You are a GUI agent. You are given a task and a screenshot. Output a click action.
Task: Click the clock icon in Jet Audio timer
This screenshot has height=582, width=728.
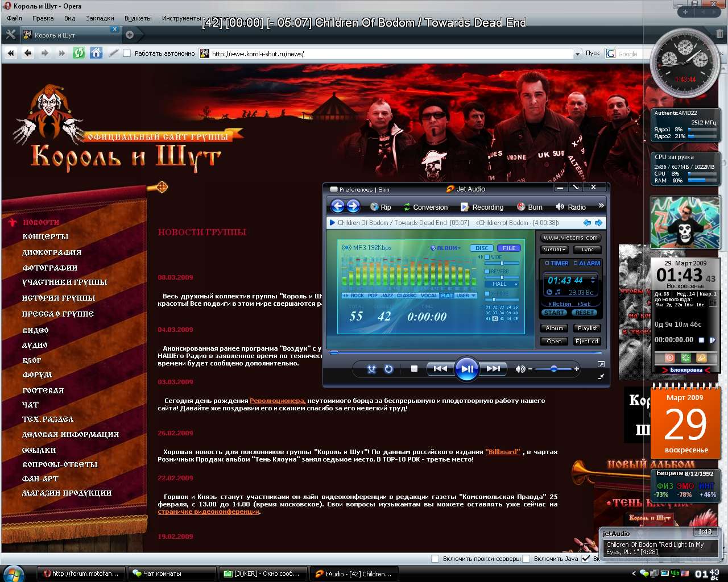tap(549, 293)
